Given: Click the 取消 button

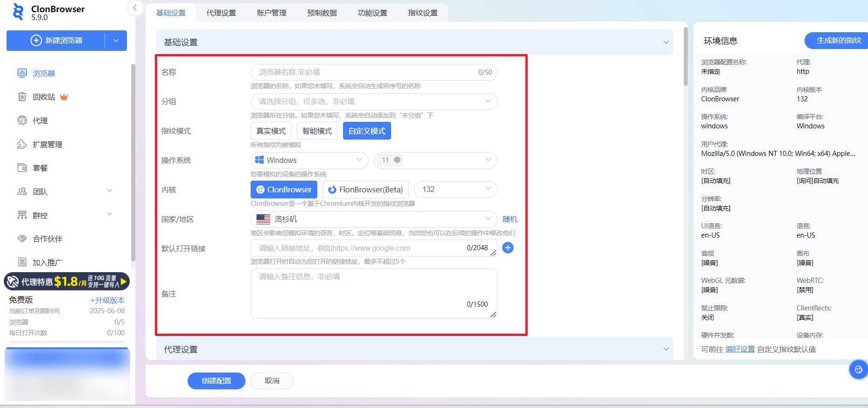Looking at the screenshot, I should tap(272, 381).
